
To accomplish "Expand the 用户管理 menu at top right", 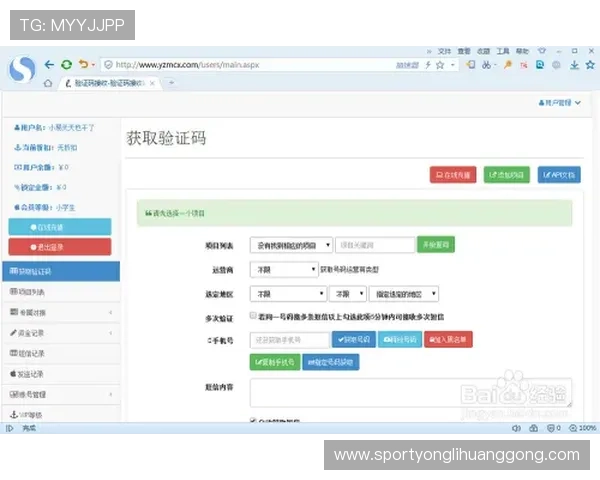I will (x=560, y=103).
